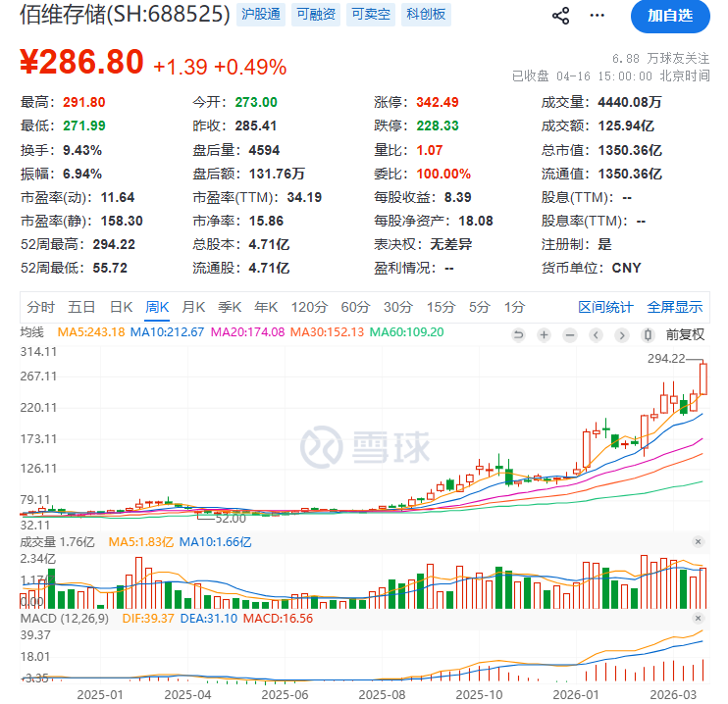Screen dimensions: 728x704
Task: Click the 最低 value 271.99
Action: click(84, 126)
